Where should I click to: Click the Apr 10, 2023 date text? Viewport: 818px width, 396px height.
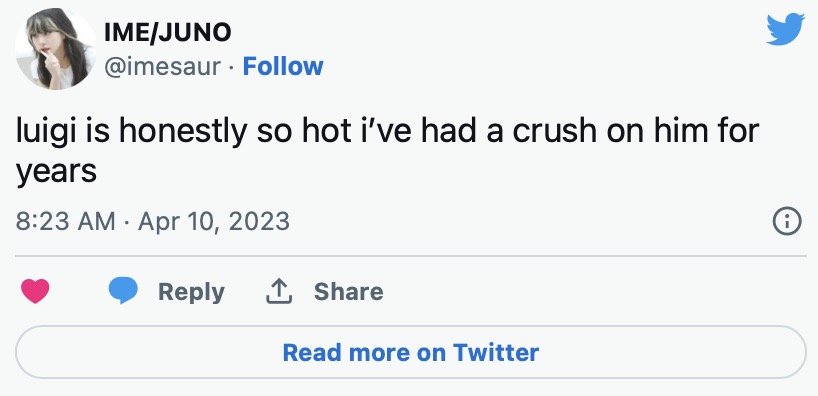(x=214, y=222)
